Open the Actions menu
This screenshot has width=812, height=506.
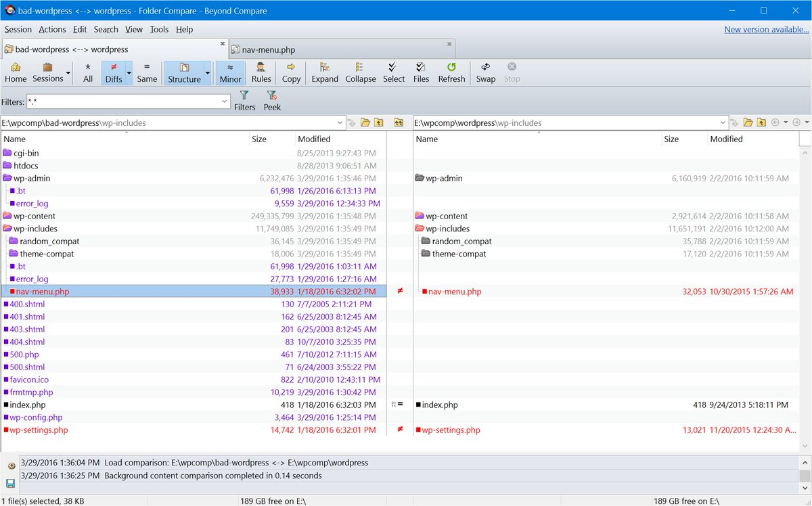tap(52, 29)
